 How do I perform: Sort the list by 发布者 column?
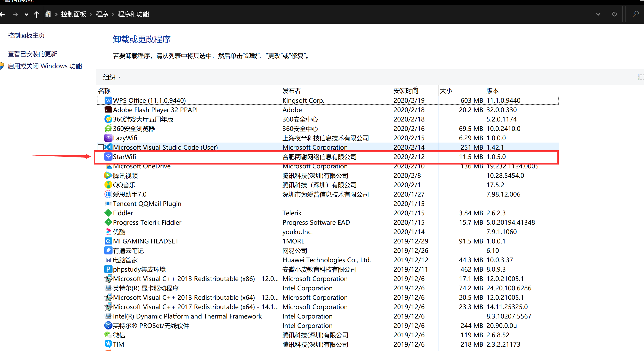point(336,91)
